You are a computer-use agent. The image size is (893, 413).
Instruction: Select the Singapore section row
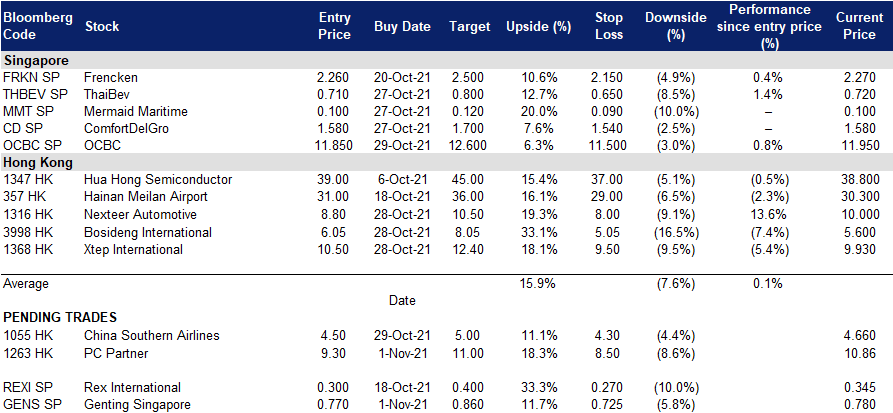[x=446, y=61]
